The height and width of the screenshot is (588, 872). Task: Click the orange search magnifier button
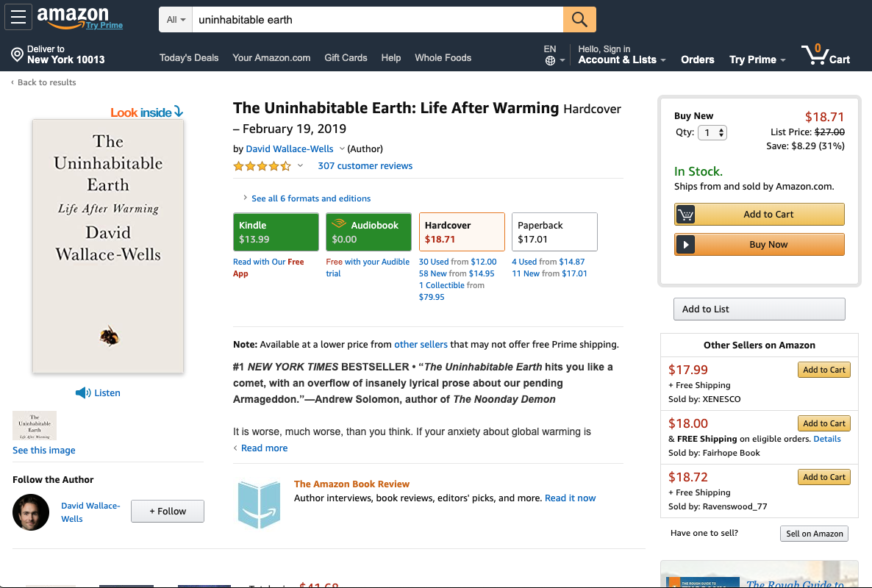(x=579, y=20)
